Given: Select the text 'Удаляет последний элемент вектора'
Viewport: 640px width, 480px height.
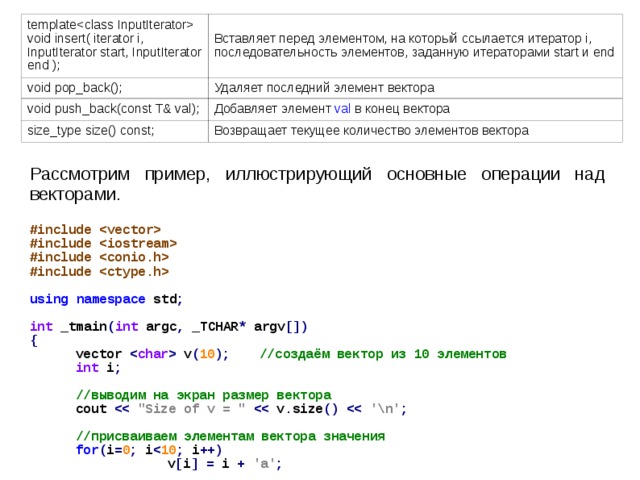Looking at the screenshot, I should tap(324, 88).
